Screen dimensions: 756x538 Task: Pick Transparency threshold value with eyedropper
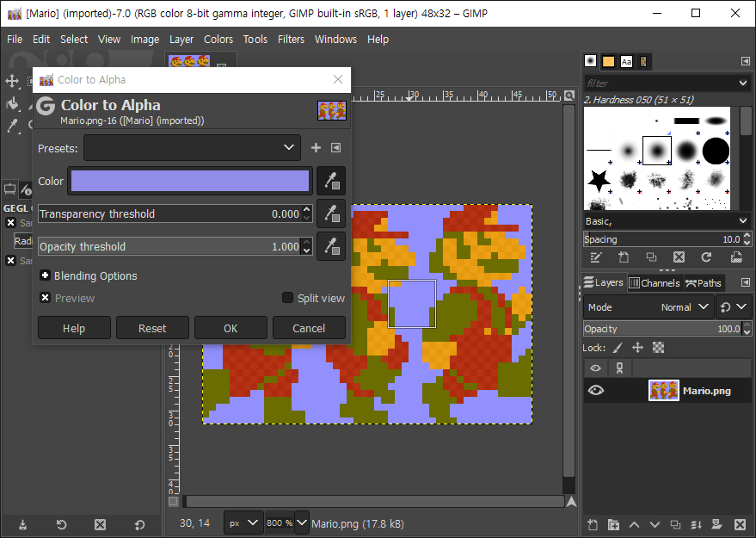tap(331, 213)
